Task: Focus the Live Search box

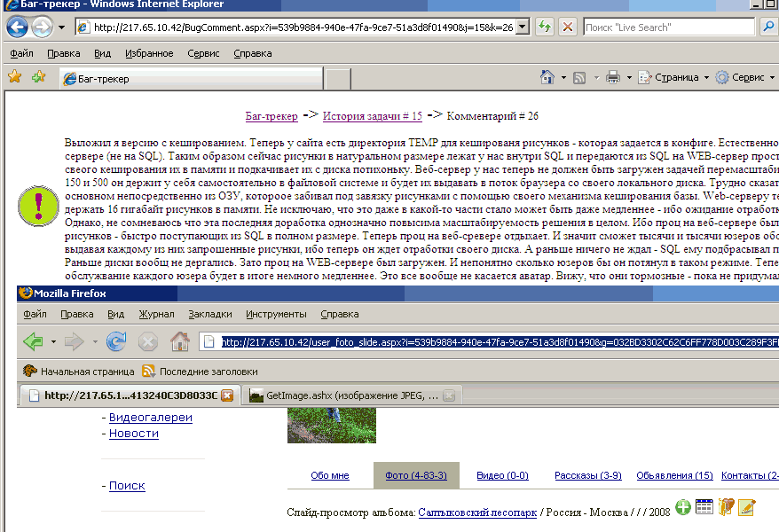Action: click(x=669, y=27)
